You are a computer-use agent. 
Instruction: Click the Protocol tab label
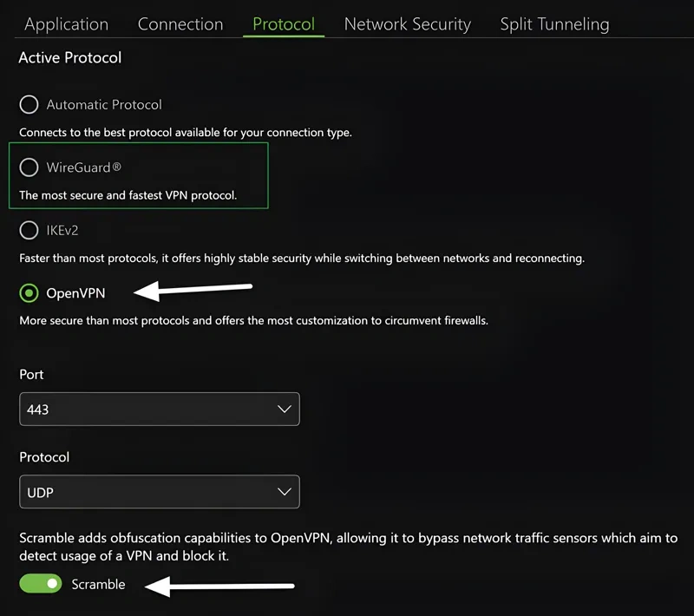(284, 24)
